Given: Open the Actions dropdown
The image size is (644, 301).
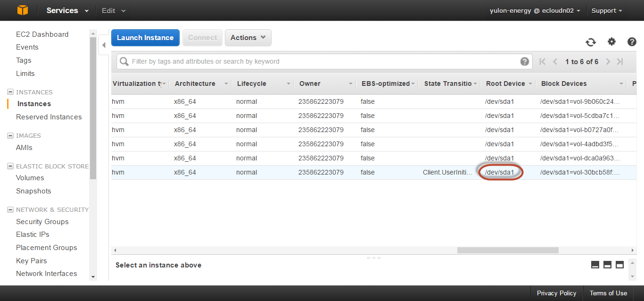Looking at the screenshot, I should tap(248, 38).
